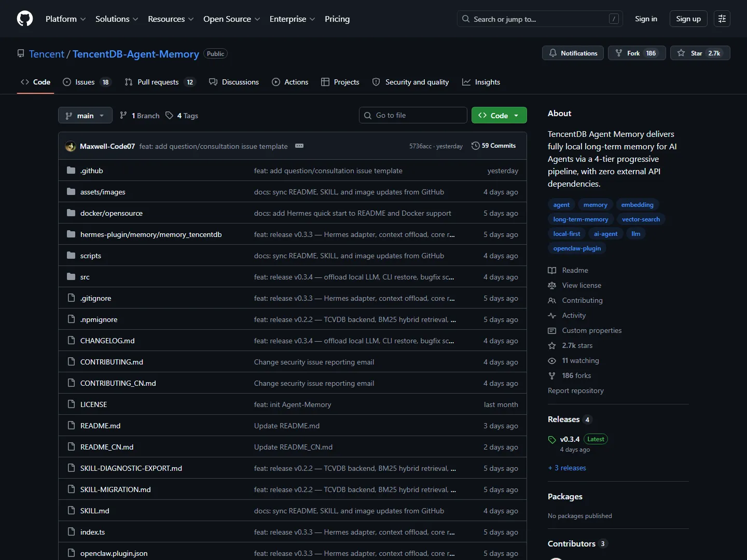747x560 pixels.
Task: Open the .gitignore file
Action: pos(95,298)
